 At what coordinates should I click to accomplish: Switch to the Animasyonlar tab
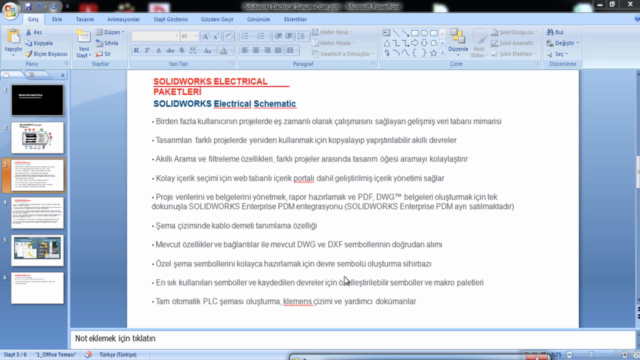123,19
